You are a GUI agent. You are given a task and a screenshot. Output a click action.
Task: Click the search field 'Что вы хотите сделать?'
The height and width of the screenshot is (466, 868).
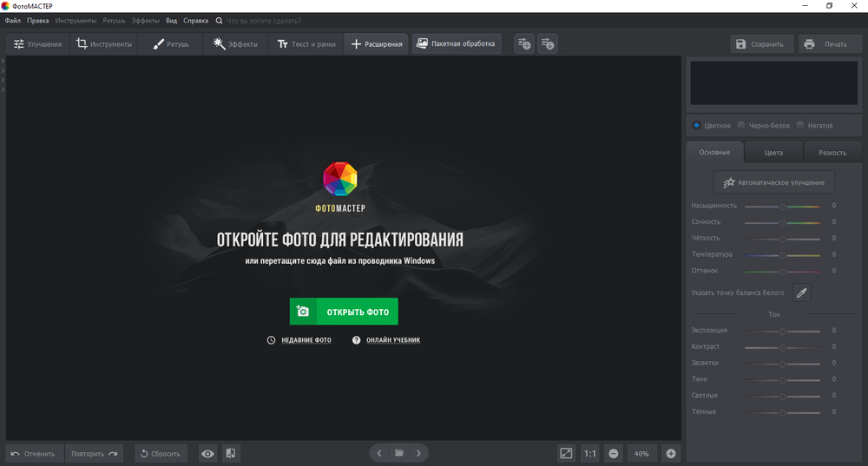(x=264, y=21)
